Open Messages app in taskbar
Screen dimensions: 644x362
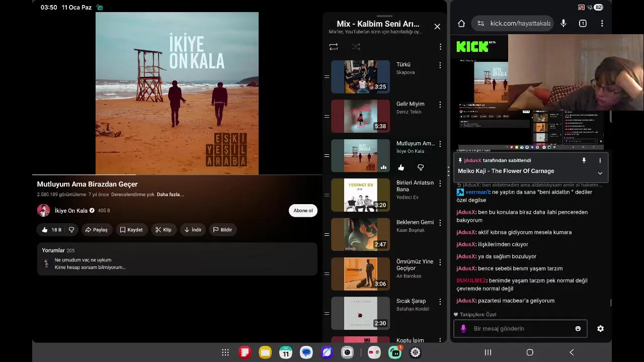(x=306, y=352)
